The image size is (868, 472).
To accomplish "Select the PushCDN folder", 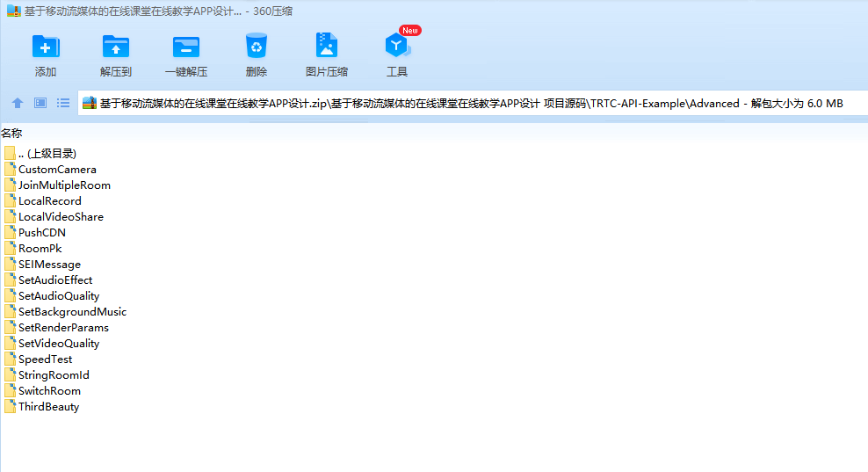I will click(x=35, y=233).
